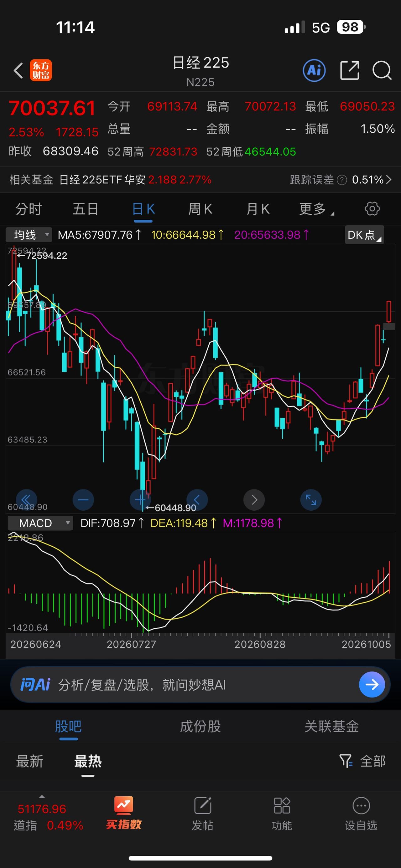Sort posts by 最新

click(x=30, y=761)
